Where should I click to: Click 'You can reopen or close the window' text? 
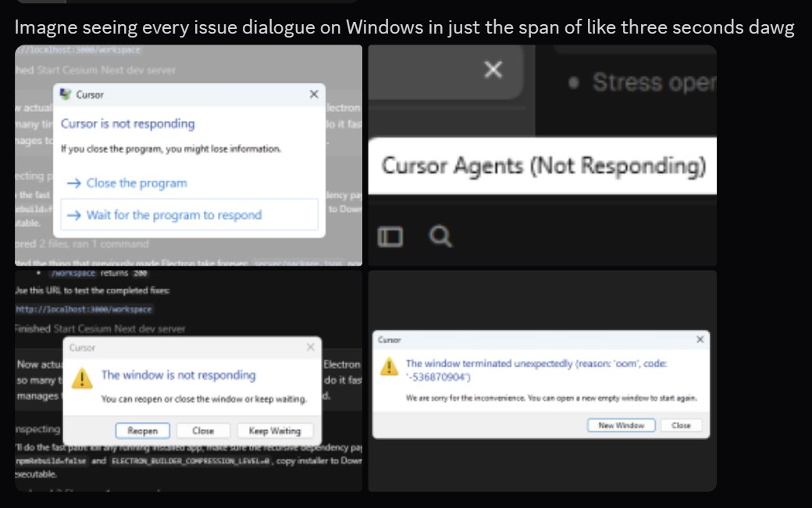(204, 399)
